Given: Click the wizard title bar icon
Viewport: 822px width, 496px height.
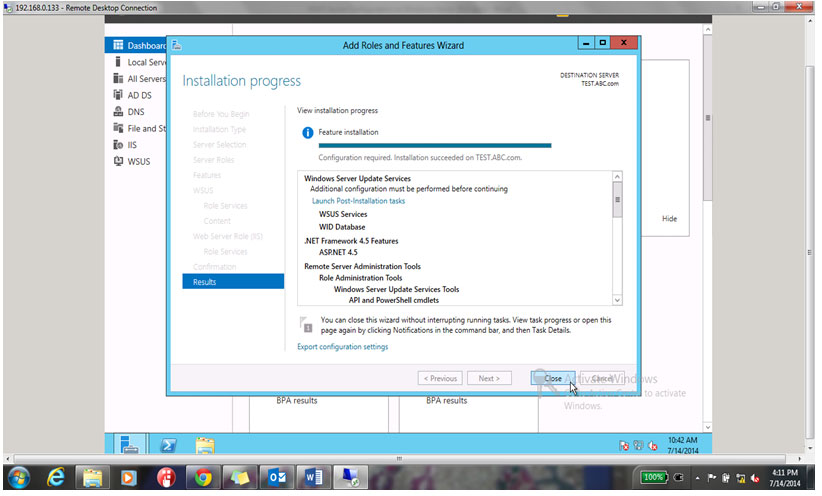Looking at the screenshot, I should click(177, 45).
